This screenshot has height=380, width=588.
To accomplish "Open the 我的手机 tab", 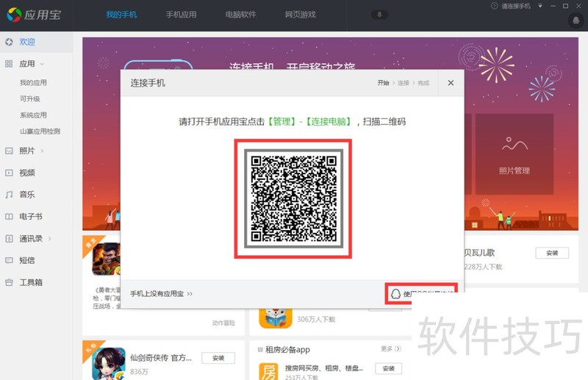I will point(121,15).
